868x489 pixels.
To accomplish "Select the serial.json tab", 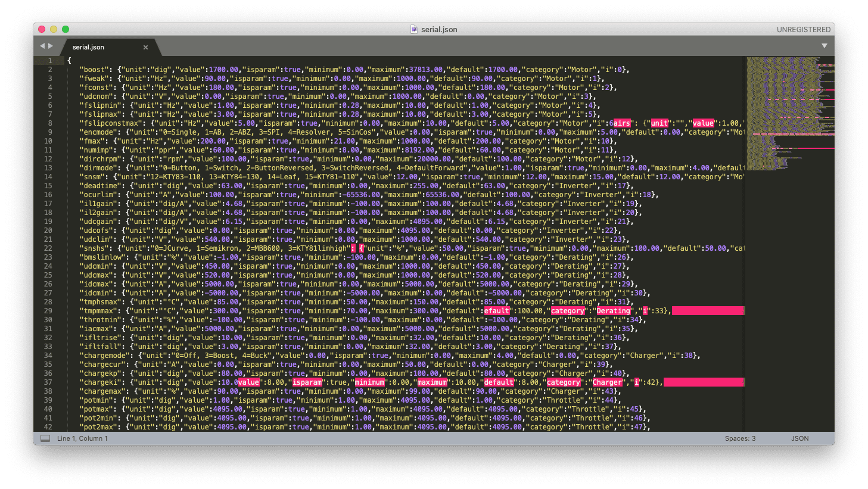I will click(x=89, y=47).
